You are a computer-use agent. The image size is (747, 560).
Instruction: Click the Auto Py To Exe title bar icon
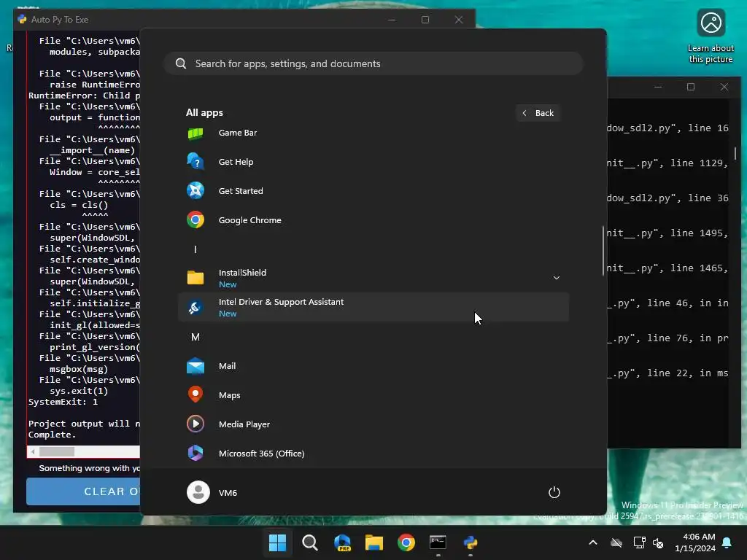[22, 20]
